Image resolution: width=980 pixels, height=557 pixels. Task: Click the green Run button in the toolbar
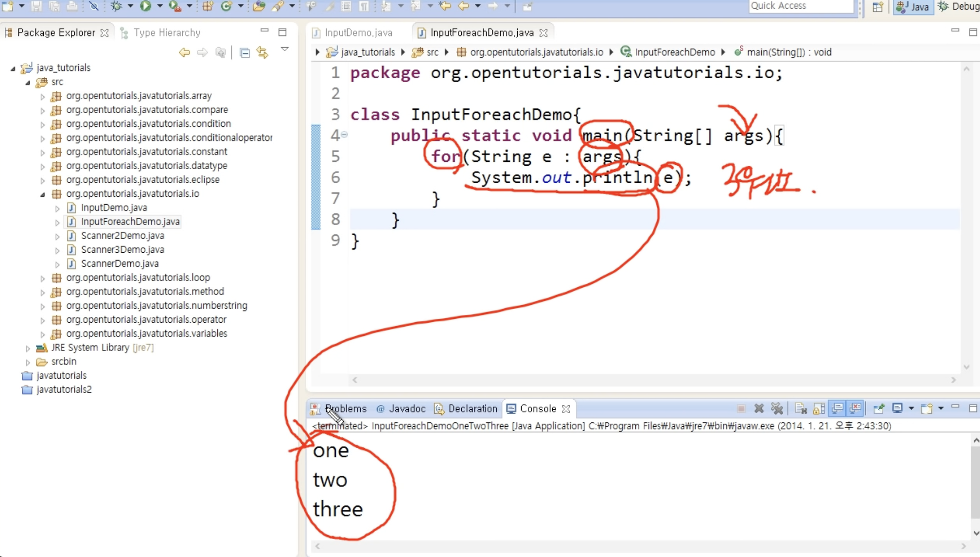(x=145, y=6)
